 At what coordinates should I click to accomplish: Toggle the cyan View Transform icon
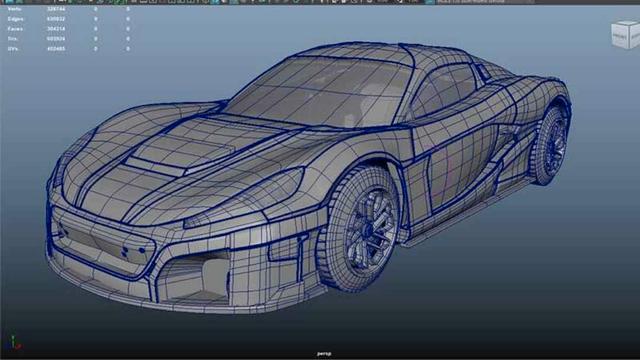[430, 1]
